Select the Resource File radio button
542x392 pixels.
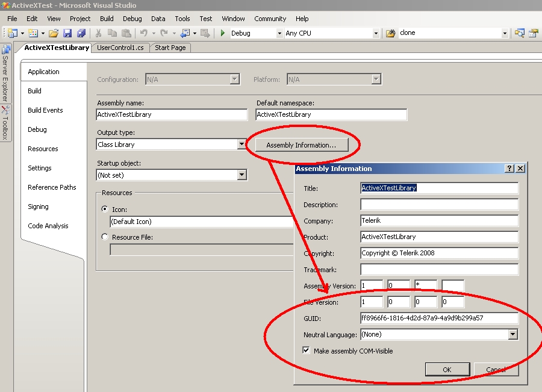(x=105, y=237)
